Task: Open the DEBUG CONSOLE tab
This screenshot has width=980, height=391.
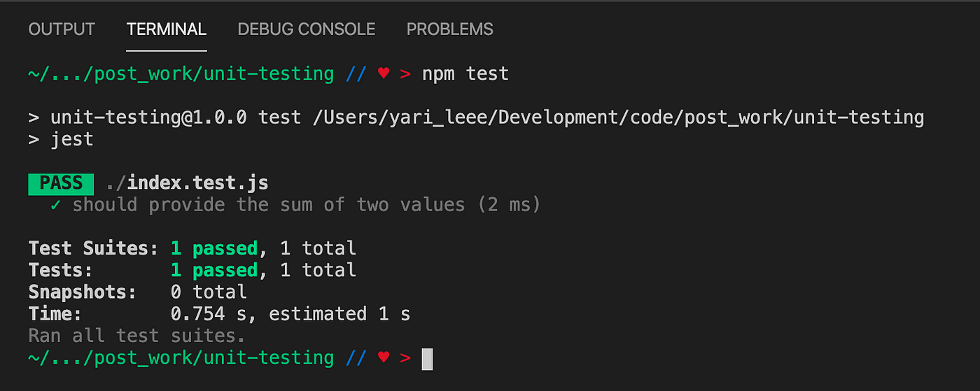Action: coord(307,29)
